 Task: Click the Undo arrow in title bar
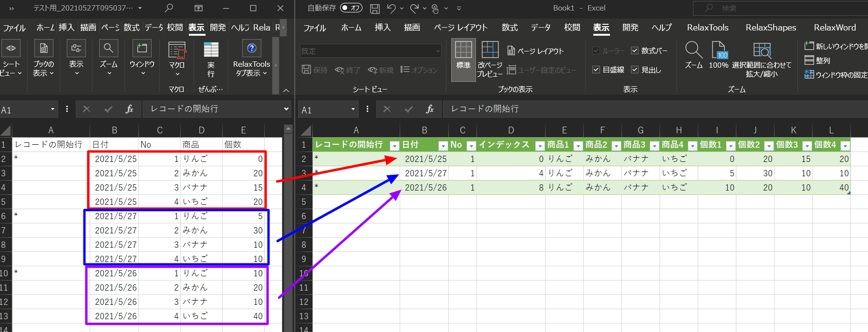tap(391, 8)
